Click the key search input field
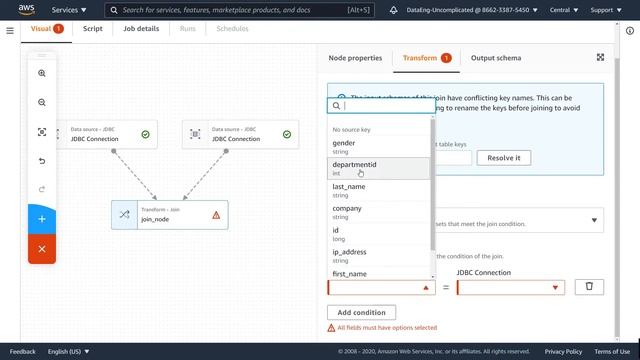The image size is (640, 360). [381, 106]
